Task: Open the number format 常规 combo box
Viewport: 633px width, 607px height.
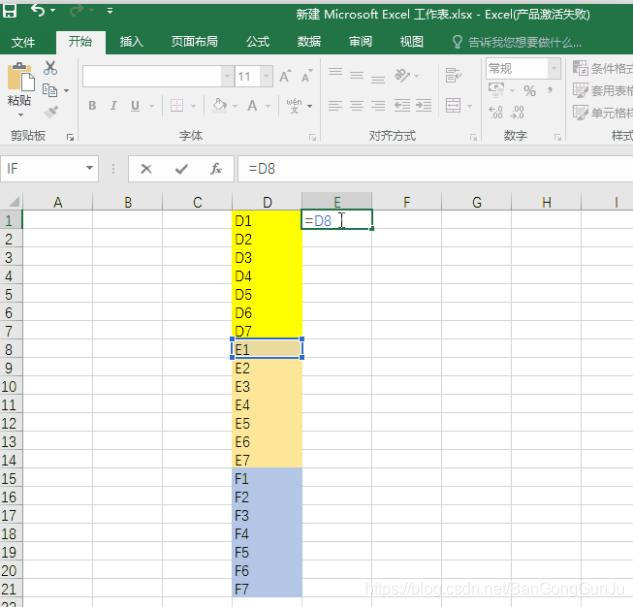Action: point(523,69)
